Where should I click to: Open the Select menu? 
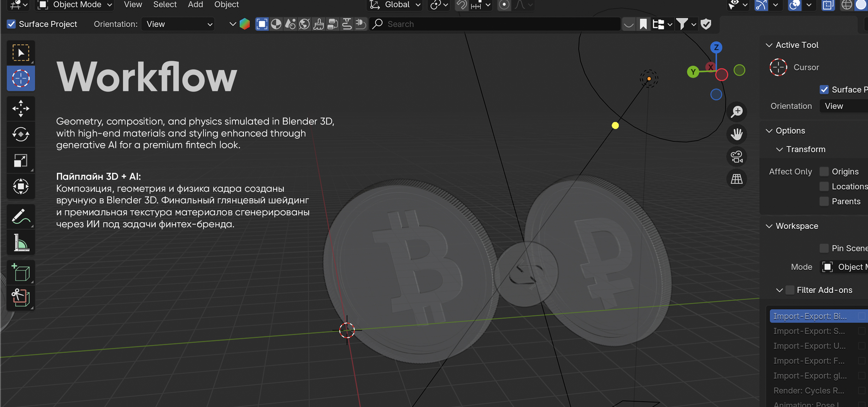click(165, 5)
